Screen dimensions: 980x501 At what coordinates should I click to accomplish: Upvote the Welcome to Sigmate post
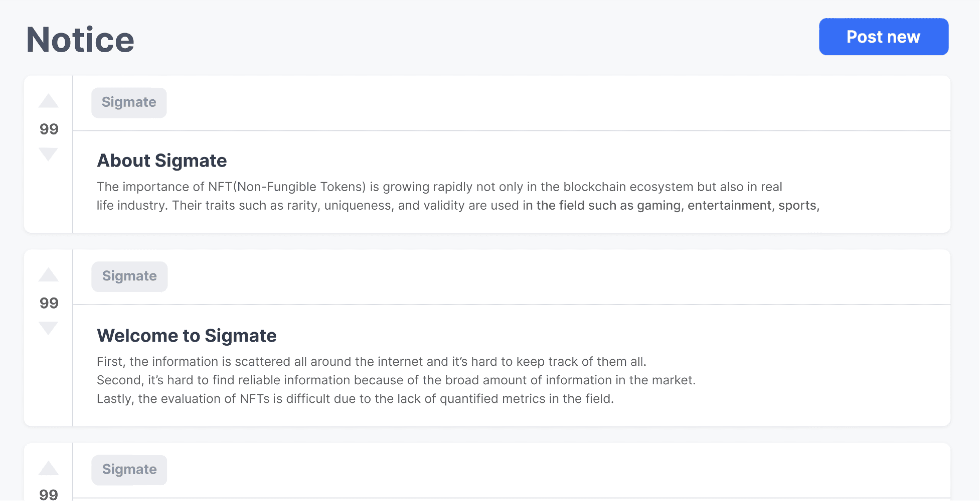[x=49, y=275]
